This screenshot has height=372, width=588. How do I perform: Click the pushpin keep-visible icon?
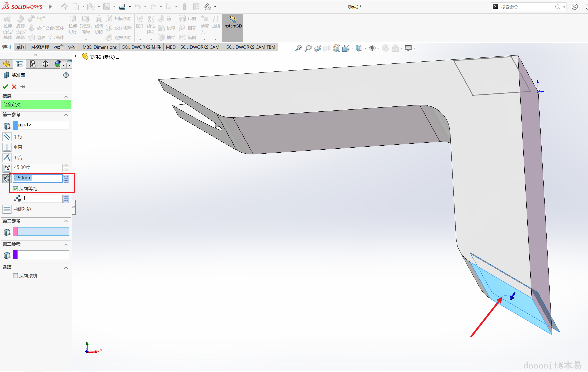[x=23, y=87]
